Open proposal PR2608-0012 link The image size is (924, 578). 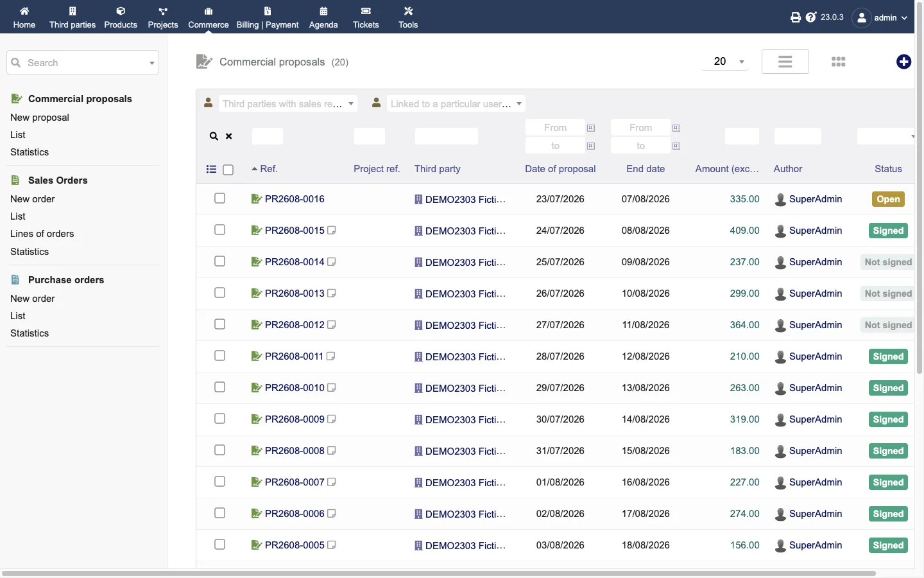tap(295, 325)
